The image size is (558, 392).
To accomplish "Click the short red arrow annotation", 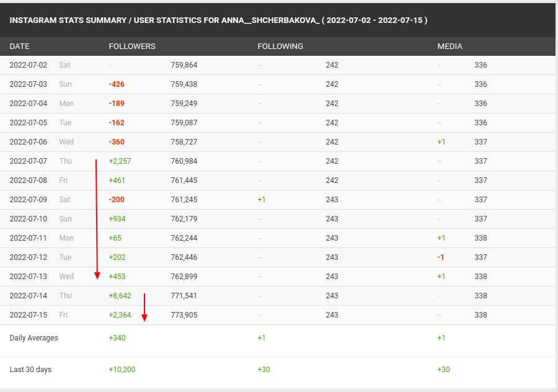I will 144,308.
